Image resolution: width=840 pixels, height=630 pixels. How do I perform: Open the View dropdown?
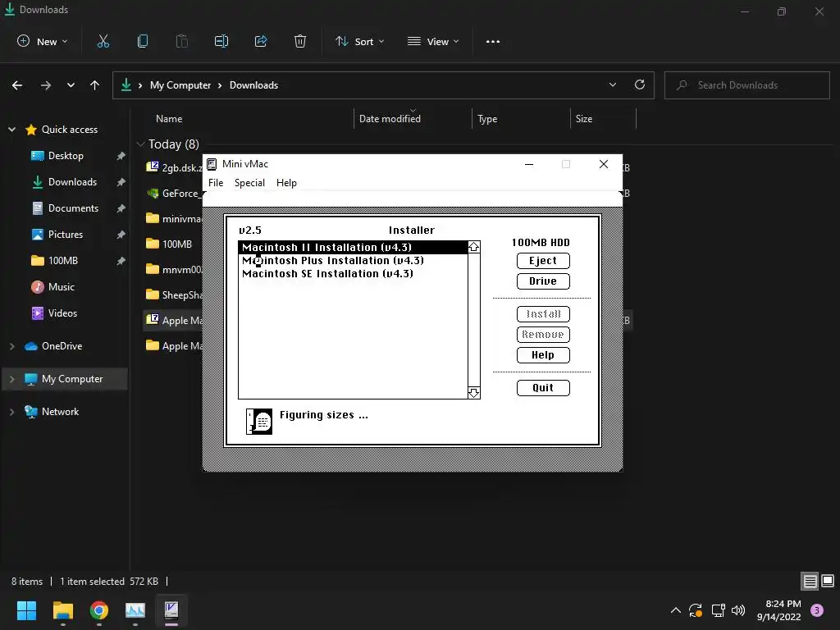pos(433,41)
